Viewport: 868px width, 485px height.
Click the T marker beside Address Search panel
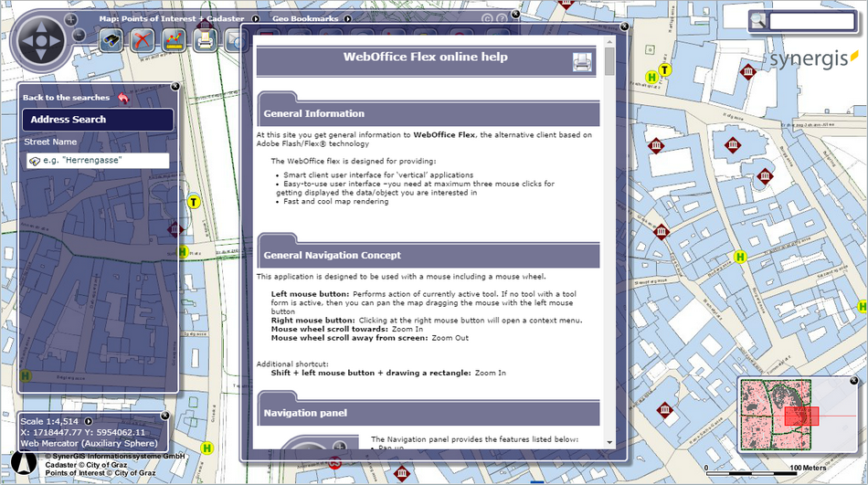pyautogui.click(x=193, y=202)
